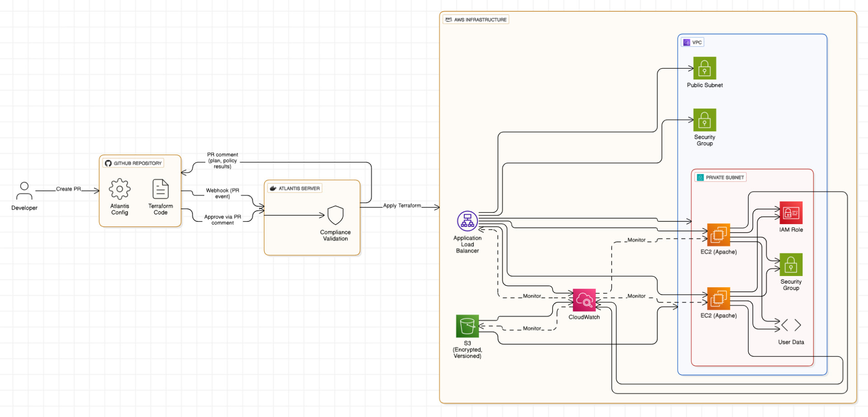The image size is (868, 417).
Task: Select the AWS INFRASTRUCTURE title label
Action: pyautogui.click(x=480, y=20)
